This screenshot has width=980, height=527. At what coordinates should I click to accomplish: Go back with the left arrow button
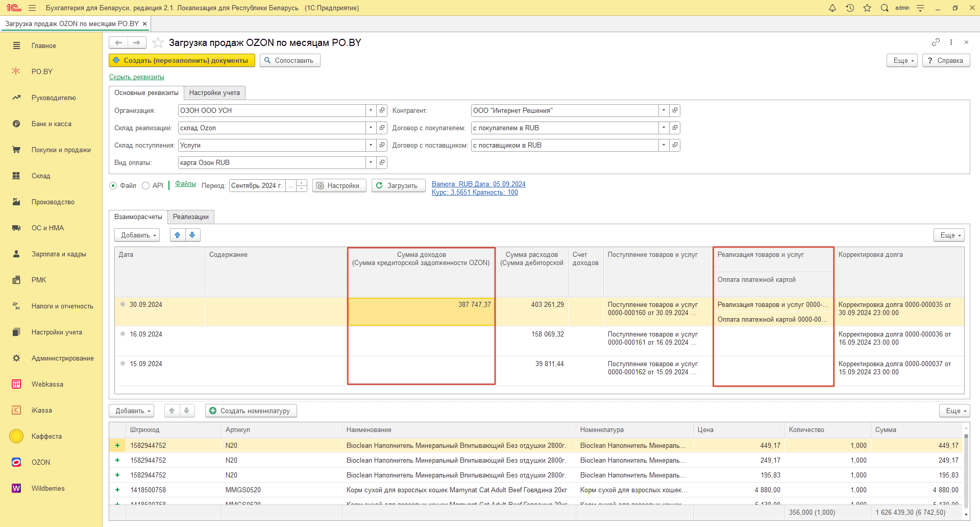(118, 42)
